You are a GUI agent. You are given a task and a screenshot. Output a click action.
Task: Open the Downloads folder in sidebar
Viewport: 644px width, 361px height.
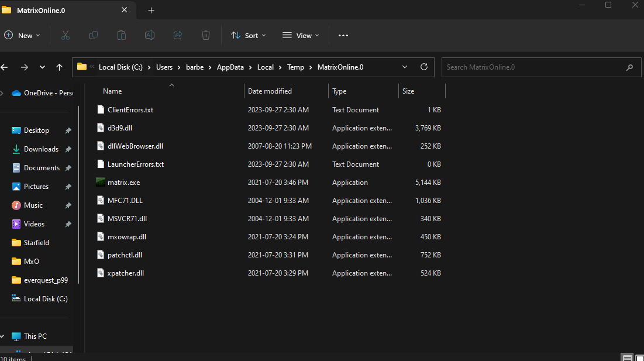[x=41, y=149]
